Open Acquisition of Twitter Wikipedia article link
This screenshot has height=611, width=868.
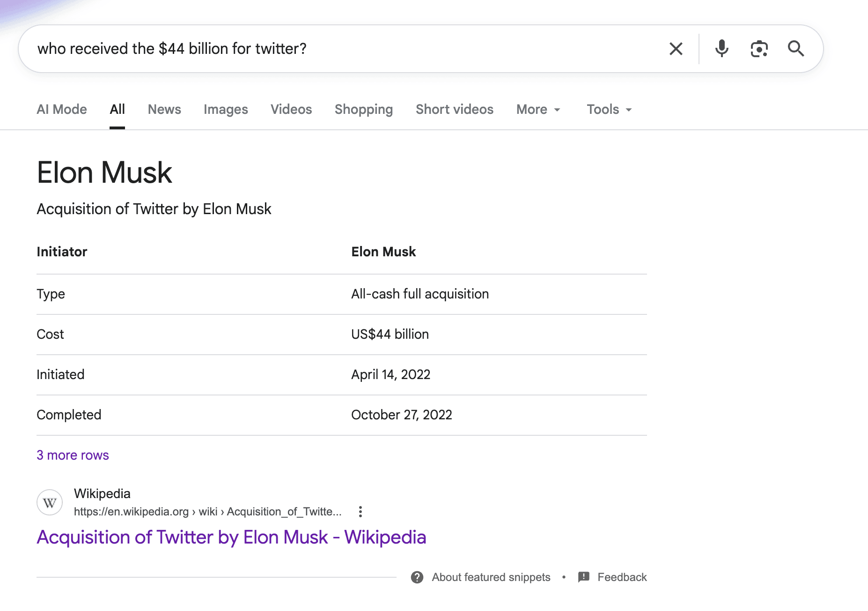tap(231, 537)
